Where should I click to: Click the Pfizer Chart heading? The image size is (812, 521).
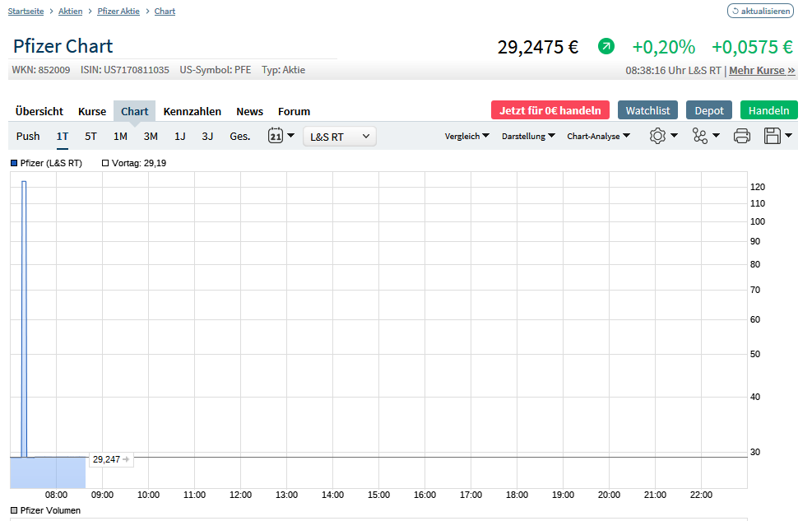pyautogui.click(x=63, y=46)
